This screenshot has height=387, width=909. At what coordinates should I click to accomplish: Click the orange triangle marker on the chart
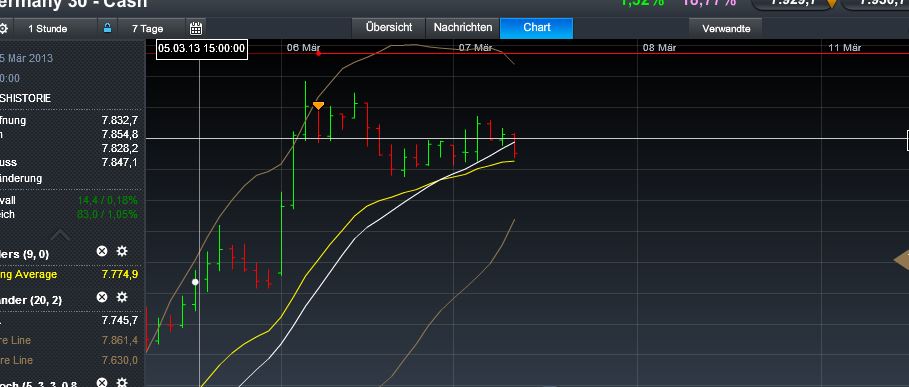(x=318, y=105)
